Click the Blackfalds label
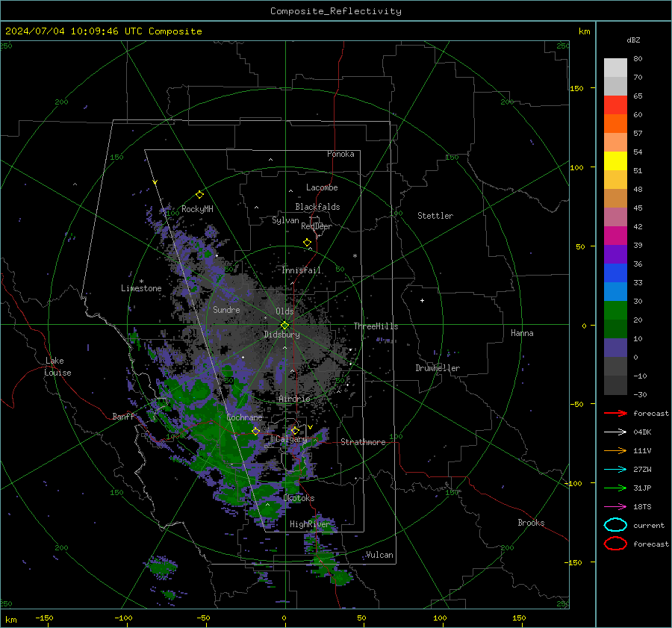Image resolution: width=672 pixels, height=628 pixels. (317, 207)
